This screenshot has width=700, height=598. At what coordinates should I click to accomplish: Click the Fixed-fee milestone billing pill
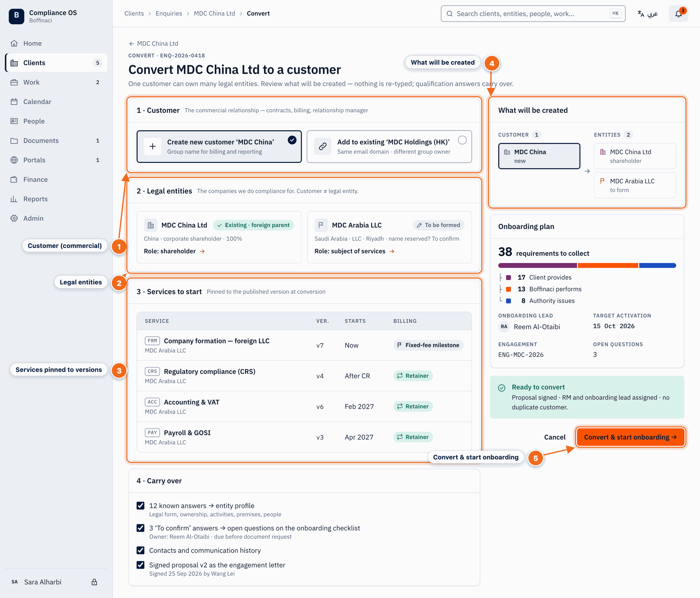coord(428,345)
